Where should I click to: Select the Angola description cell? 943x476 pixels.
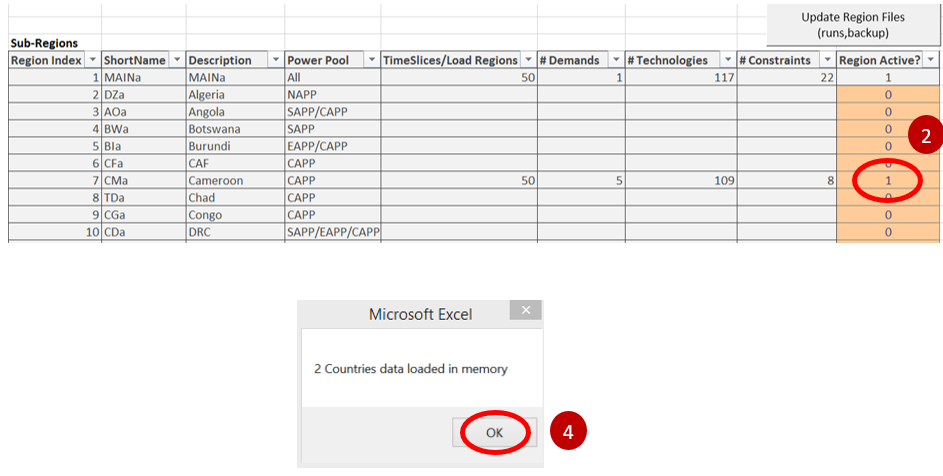235,112
